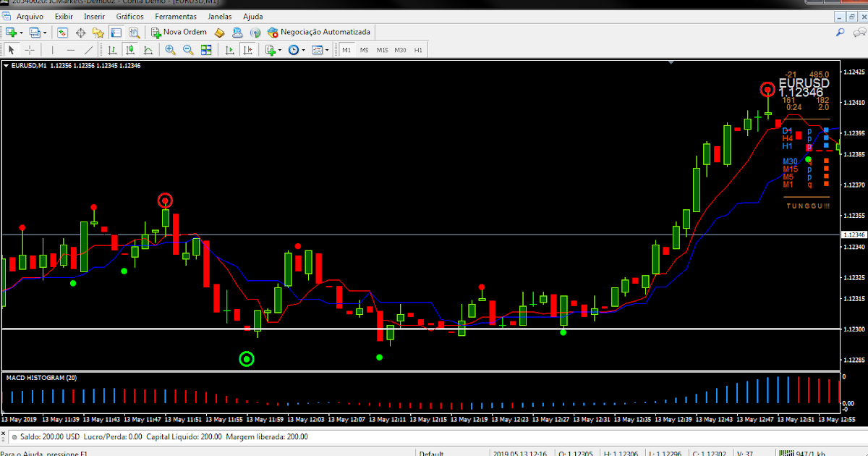Open the Ferramentas menu
The image size is (868, 456).
coord(175,16)
